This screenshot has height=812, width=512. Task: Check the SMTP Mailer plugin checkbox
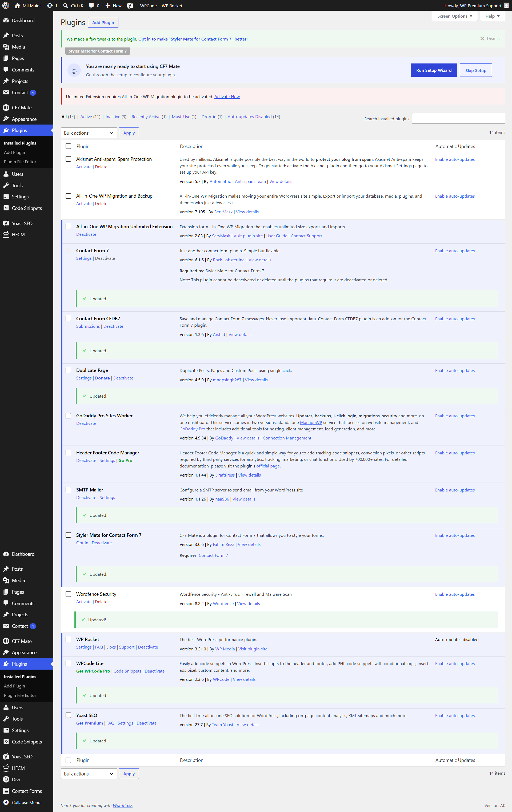[69, 490]
